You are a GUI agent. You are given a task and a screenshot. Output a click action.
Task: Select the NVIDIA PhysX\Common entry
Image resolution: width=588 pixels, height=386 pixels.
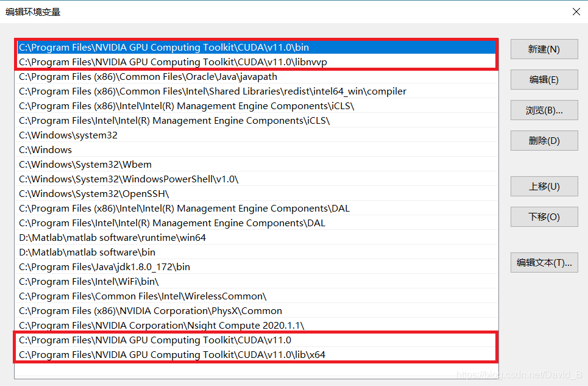pos(257,310)
